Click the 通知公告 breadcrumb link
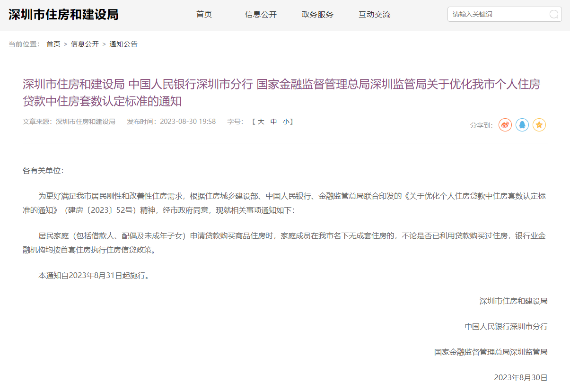The height and width of the screenshot is (392, 570). [123, 44]
